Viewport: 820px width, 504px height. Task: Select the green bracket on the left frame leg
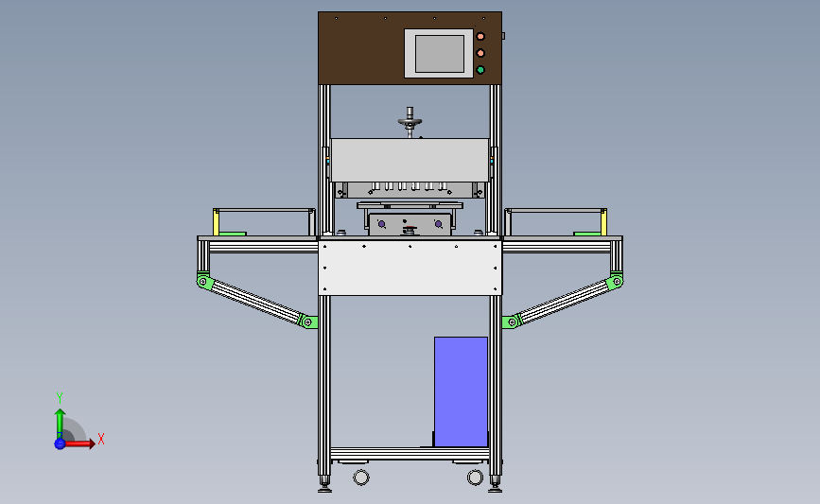coord(308,322)
